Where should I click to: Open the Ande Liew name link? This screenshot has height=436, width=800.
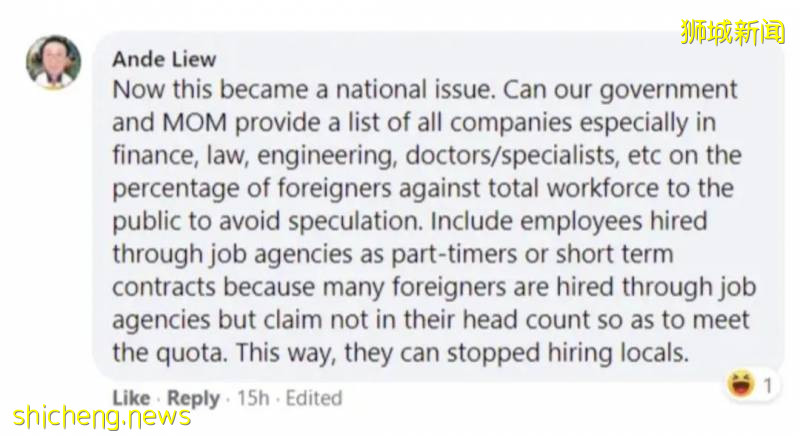(164, 59)
